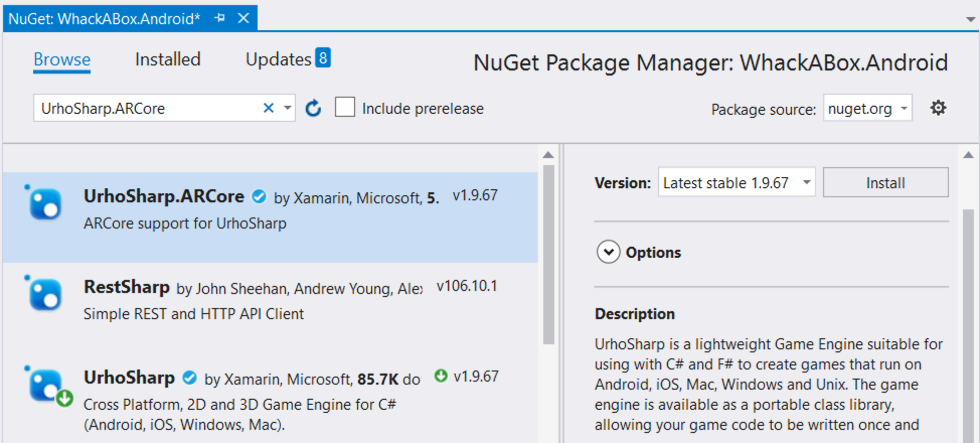Select the UrhoSharp game engine package name
980x443 pixels.
pyautogui.click(x=129, y=378)
